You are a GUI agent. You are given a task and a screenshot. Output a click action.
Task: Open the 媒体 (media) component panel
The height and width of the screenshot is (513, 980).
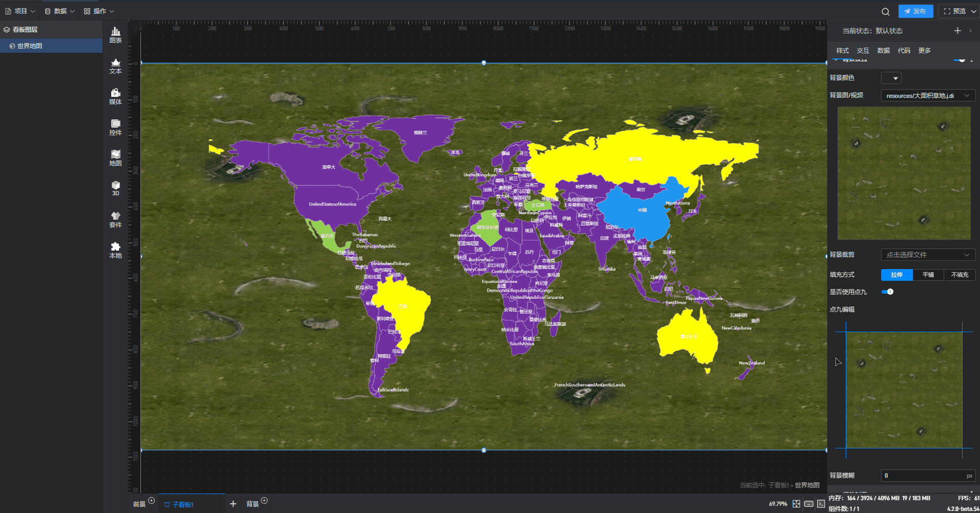click(115, 96)
